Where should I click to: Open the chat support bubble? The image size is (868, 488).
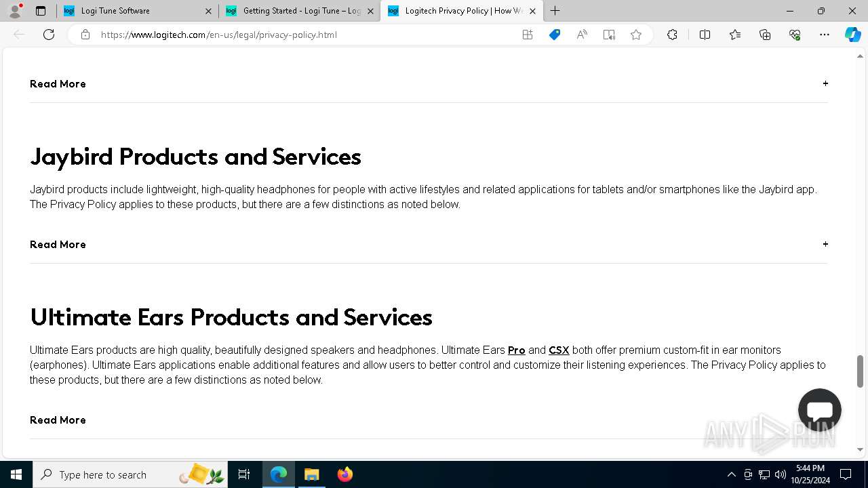[820, 410]
